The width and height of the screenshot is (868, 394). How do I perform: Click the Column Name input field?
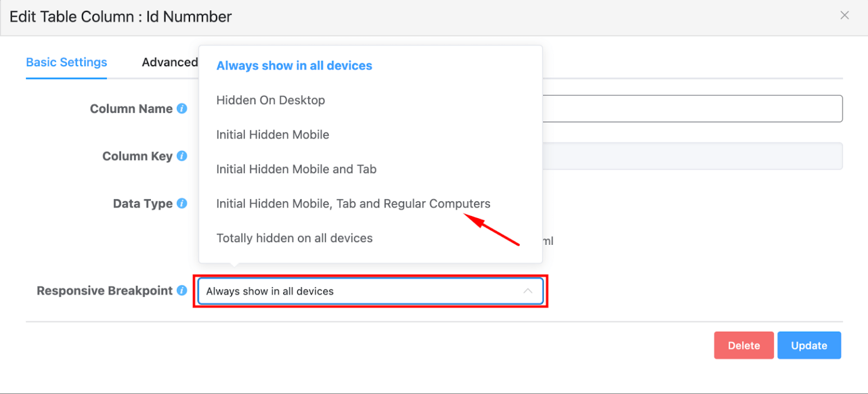(x=678, y=109)
